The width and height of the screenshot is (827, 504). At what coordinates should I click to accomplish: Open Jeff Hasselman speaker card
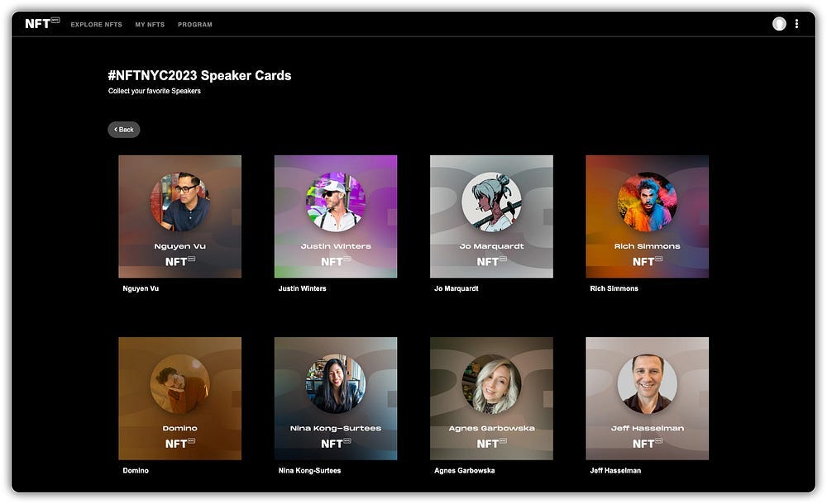pyautogui.click(x=648, y=398)
